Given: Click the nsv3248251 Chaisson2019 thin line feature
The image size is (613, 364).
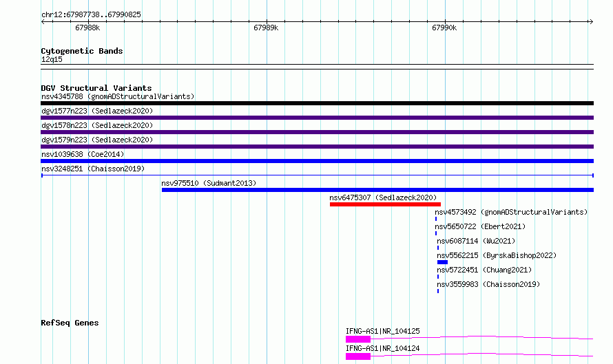Looking at the screenshot, I should pyautogui.click(x=317, y=175).
